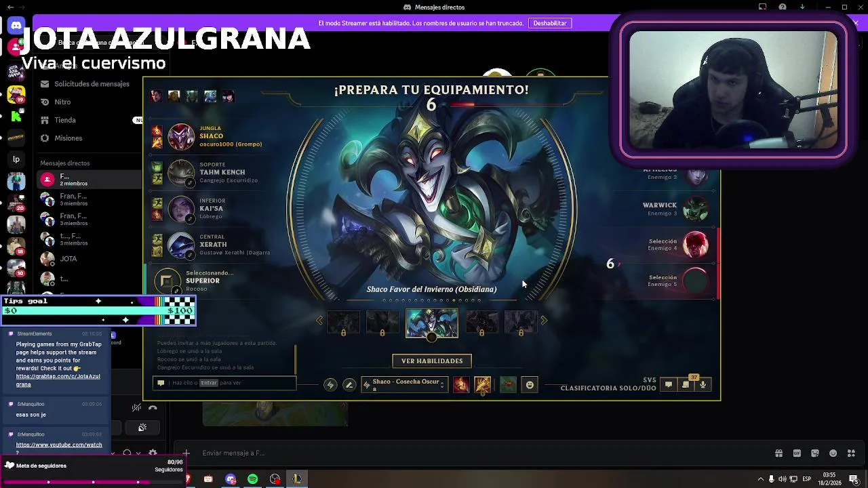Image resolution: width=868 pixels, height=488 pixels.
Task: Open the Discord home icon
Action: tap(16, 25)
